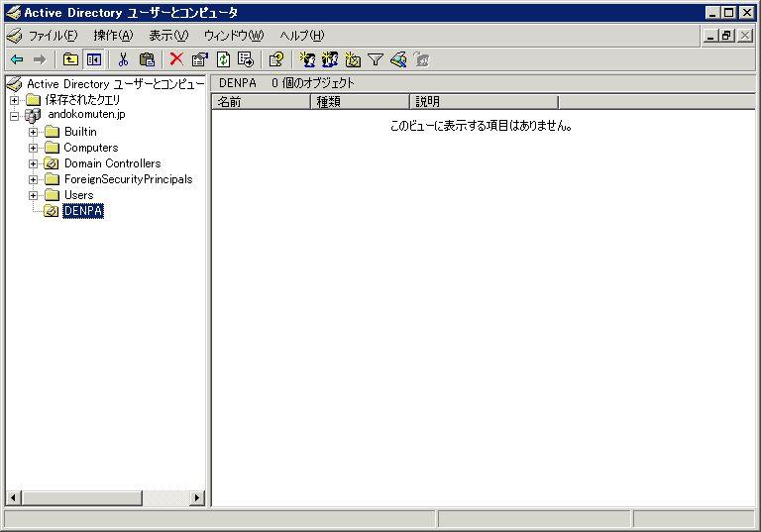This screenshot has width=761, height=532.
Task: Create a new organizational unit via the toolbar icon
Action: tap(353, 59)
